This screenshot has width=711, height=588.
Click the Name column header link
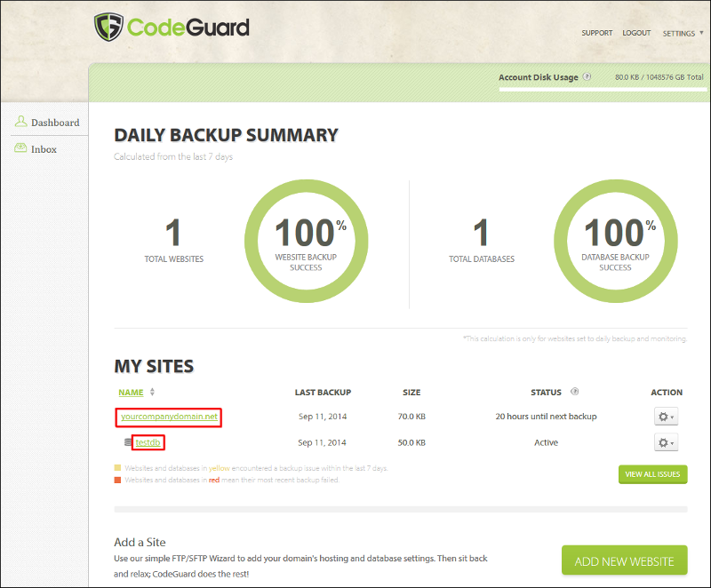tap(131, 392)
